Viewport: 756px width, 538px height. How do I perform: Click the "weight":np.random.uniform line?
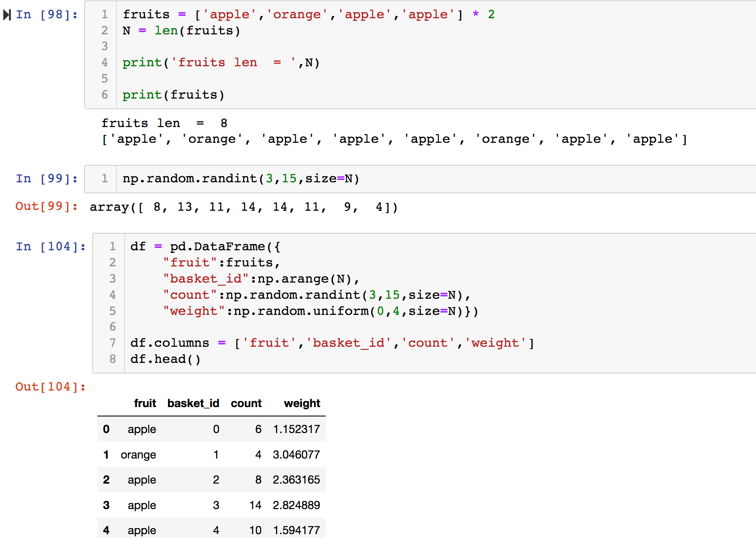(321, 311)
